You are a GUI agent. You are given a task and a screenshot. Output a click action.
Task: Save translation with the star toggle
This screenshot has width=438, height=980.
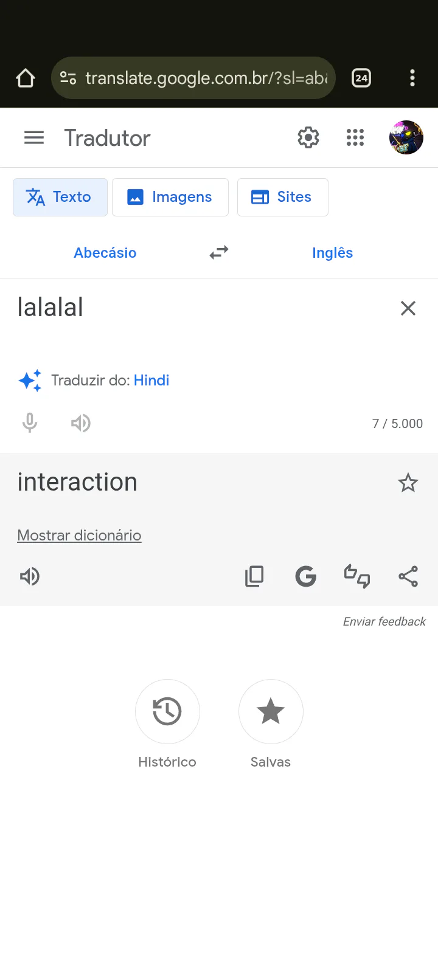pyautogui.click(x=408, y=483)
